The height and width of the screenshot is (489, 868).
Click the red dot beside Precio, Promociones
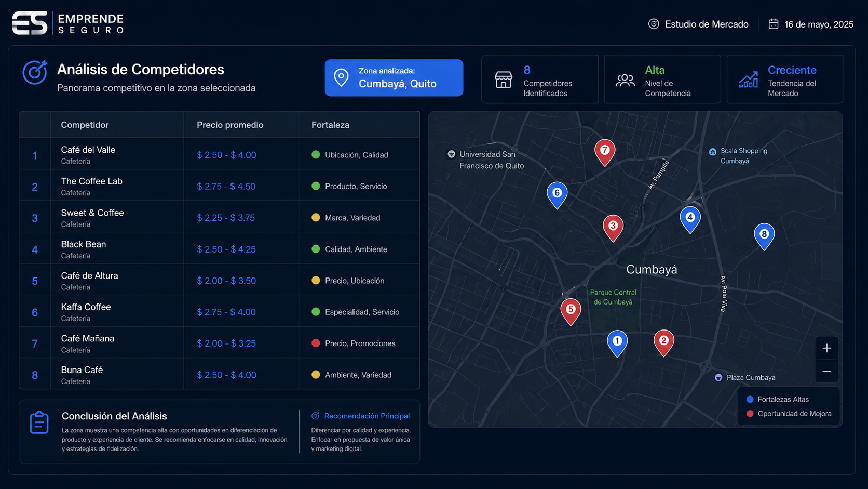pyautogui.click(x=316, y=343)
